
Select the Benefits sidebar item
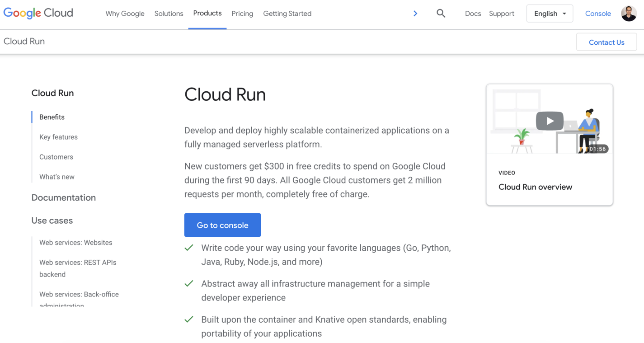point(51,117)
